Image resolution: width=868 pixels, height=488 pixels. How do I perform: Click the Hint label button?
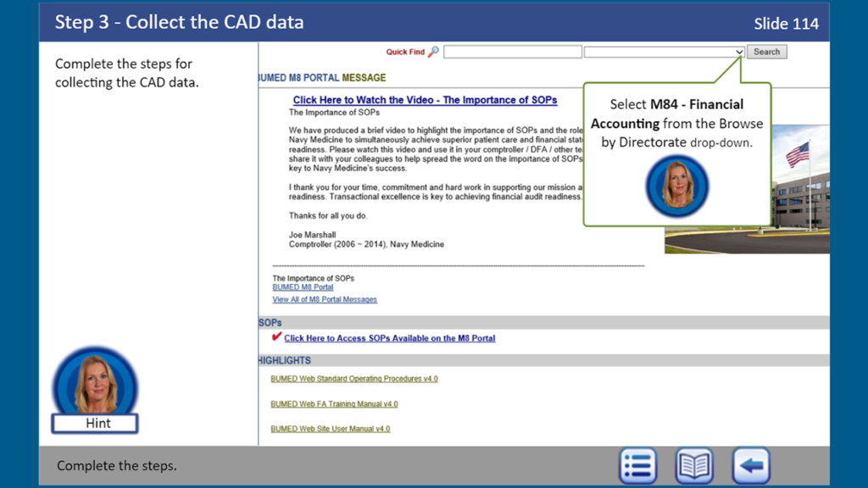[97, 423]
